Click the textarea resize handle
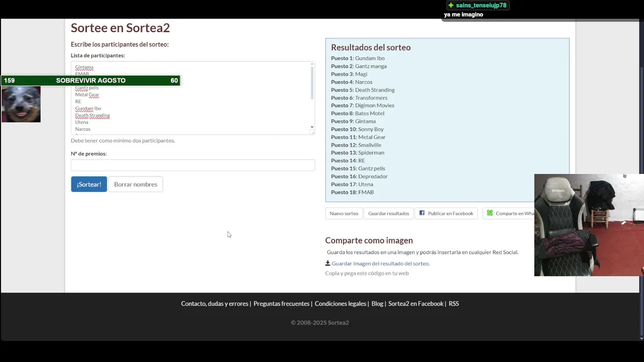Viewport: 644px width, 362px height. 312,132
